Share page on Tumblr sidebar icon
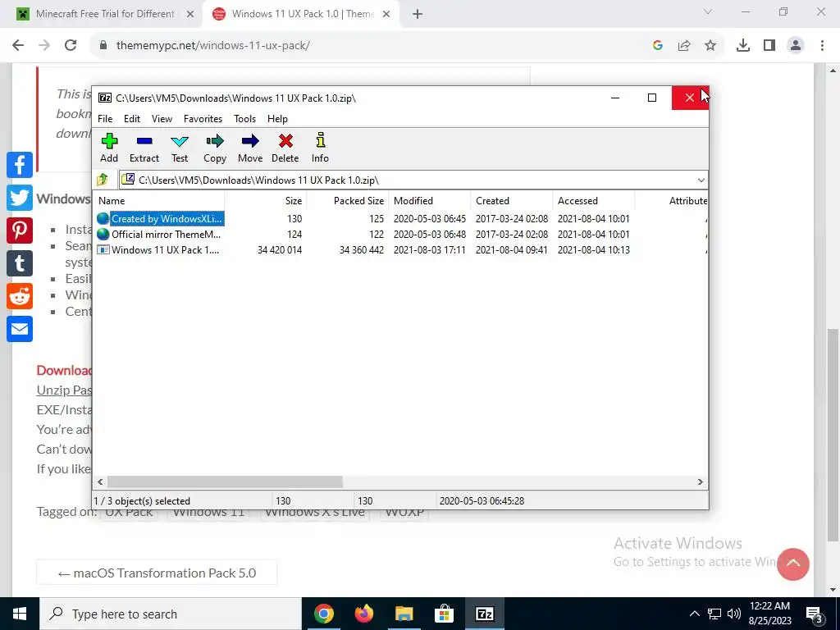 20,263
